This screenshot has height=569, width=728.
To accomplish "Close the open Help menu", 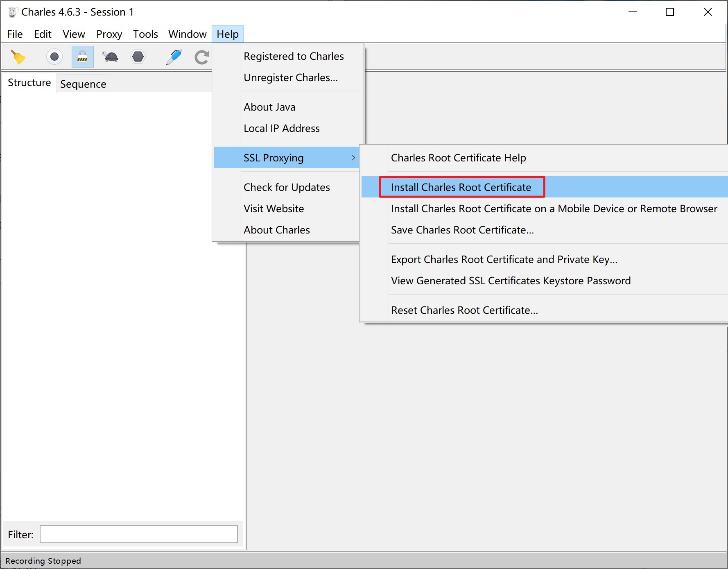I will (x=228, y=34).
